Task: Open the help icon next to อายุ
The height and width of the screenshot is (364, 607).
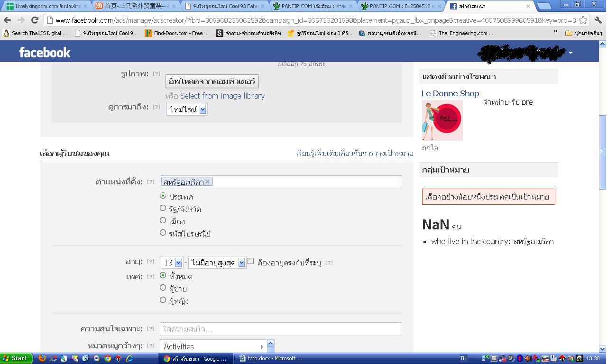Action: 150,261
